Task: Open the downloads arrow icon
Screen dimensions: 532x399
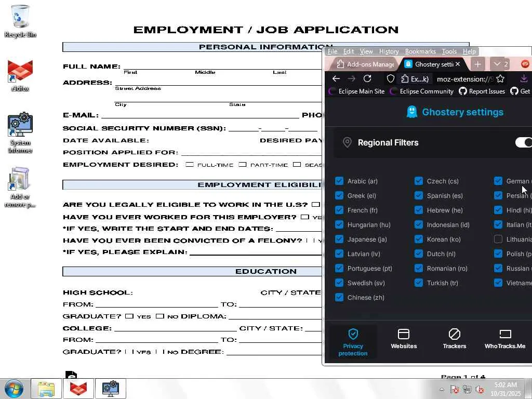Action: [x=524, y=79]
